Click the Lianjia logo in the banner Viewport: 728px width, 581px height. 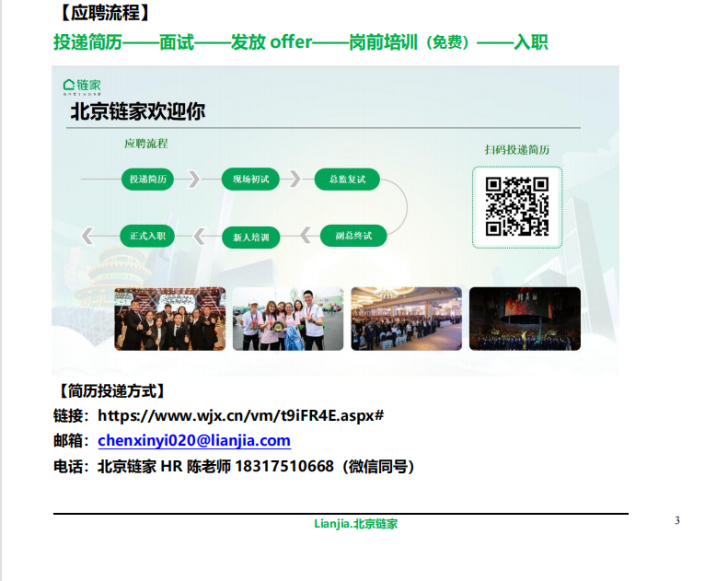(82, 87)
